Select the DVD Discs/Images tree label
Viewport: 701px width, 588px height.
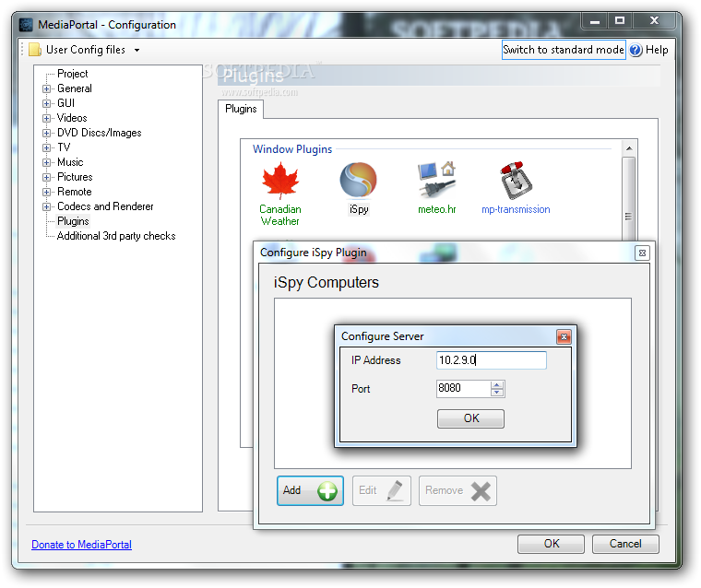[x=100, y=133]
